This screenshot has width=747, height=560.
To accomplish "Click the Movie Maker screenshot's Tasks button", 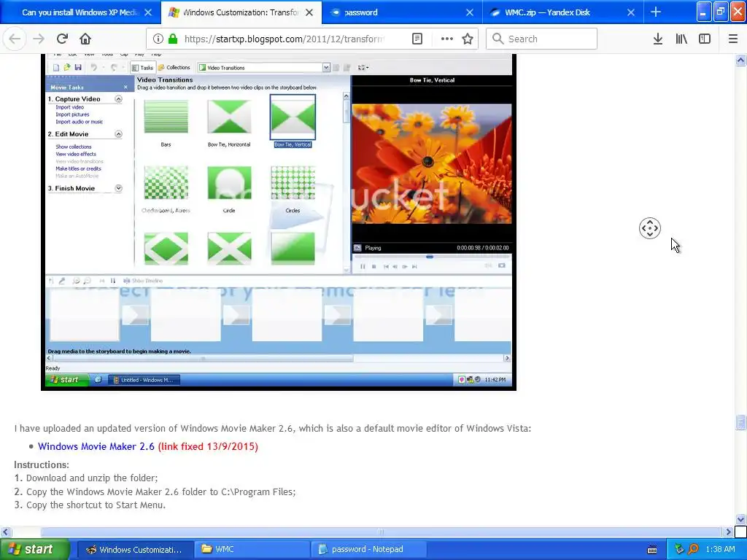I will pos(142,68).
